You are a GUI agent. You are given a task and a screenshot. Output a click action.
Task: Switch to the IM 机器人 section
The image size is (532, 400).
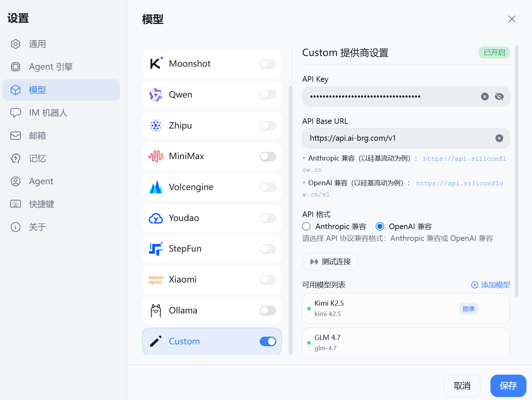pyautogui.click(x=48, y=113)
